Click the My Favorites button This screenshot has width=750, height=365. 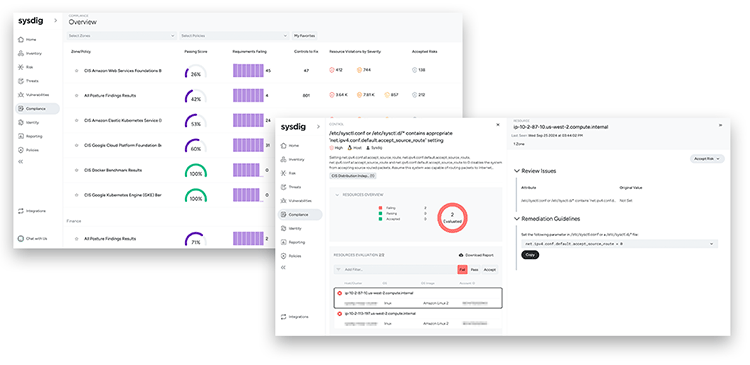(305, 36)
